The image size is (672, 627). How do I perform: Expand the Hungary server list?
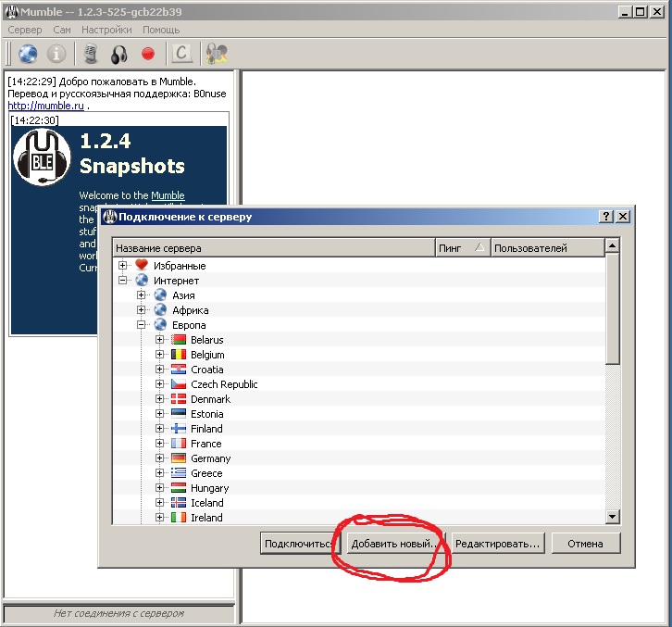pyautogui.click(x=159, y=488)
